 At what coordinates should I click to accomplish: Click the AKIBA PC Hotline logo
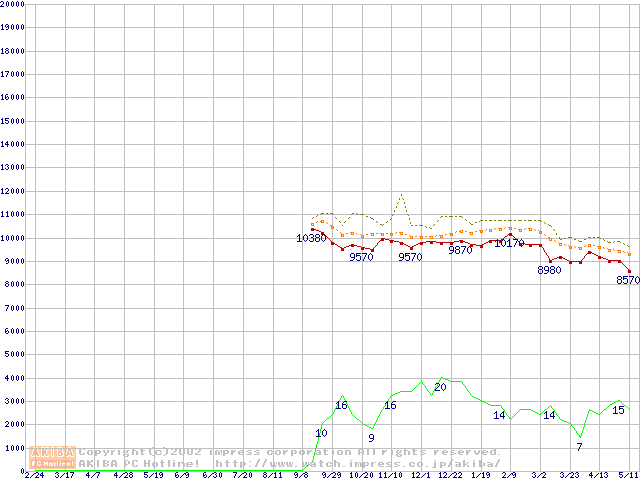[53, 458]
